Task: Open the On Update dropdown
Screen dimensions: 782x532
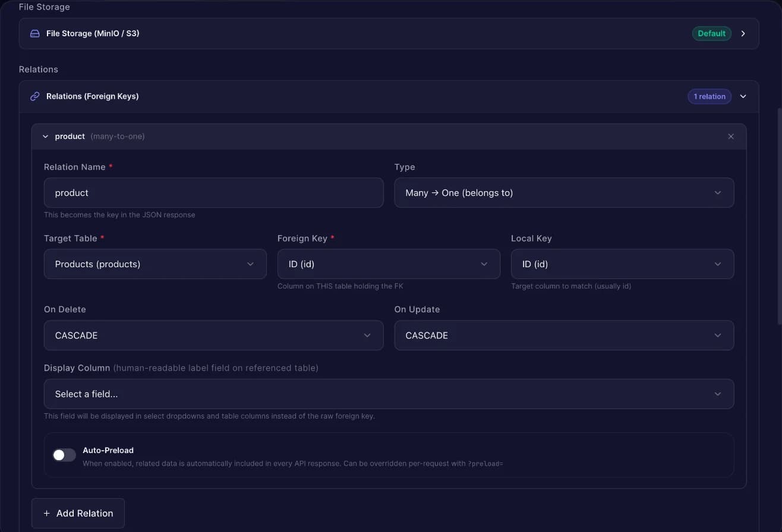Action: tap(564, 335)
